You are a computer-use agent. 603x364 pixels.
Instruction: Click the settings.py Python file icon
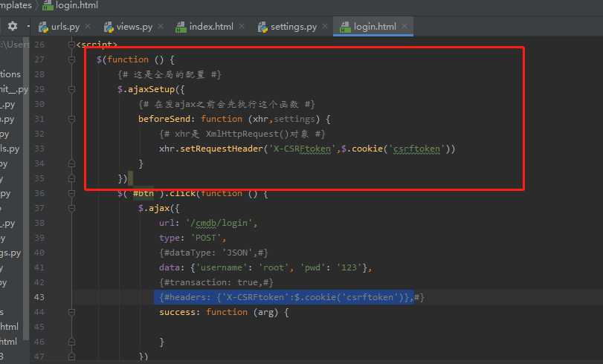262,27
